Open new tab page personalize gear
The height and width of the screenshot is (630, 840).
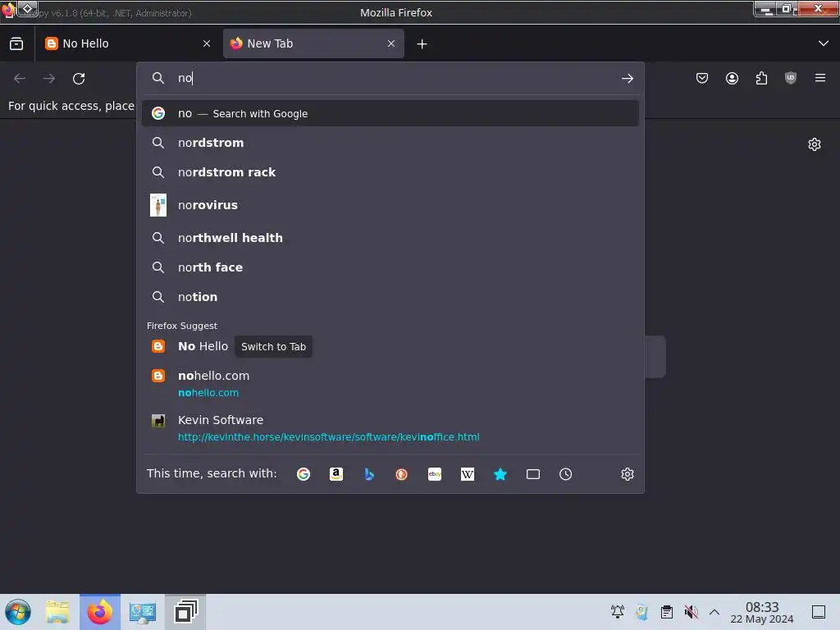pyautogui.click(x=815, y=144)
